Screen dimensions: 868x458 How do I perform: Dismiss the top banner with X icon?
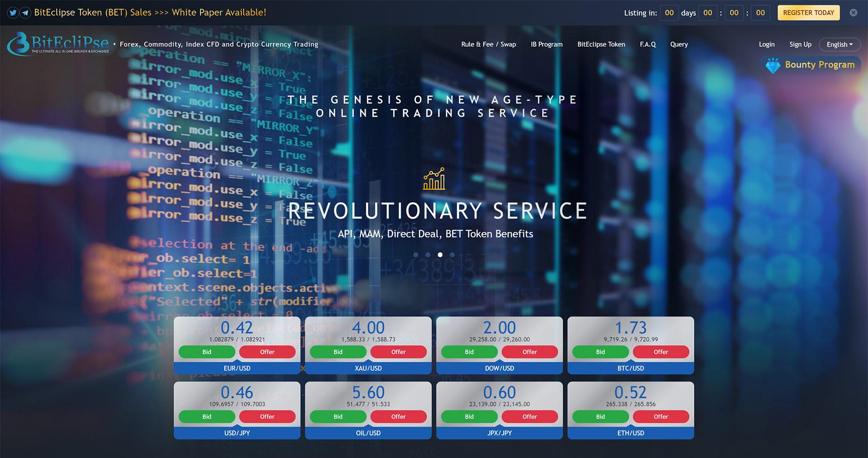tap(853, 13)
